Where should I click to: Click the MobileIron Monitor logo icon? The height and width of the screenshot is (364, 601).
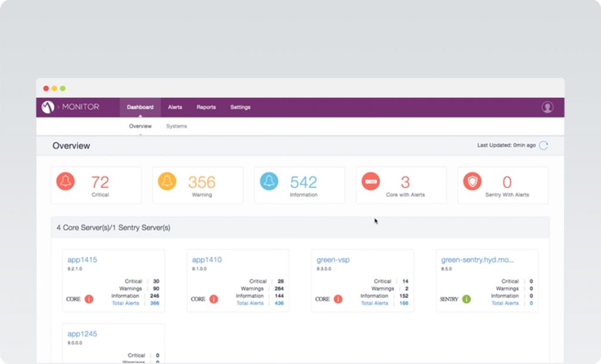48,107
